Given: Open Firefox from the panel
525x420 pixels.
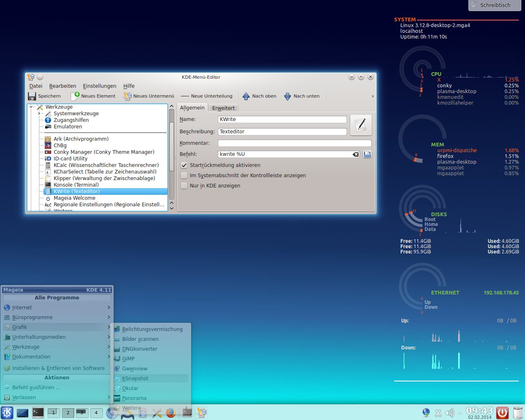Looking at the screenshot, I should click(x=171, y=413).
